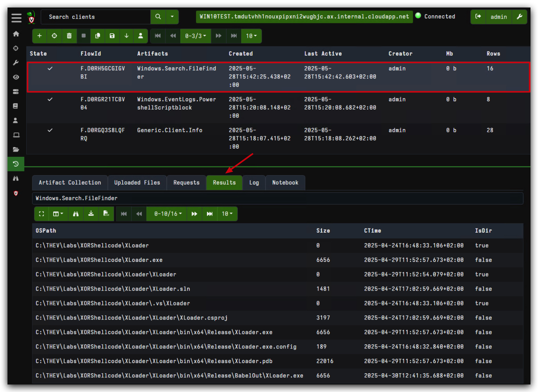The width and height of the screenshot is (538, 392).
Task: Open the folder icon in the sidebar
Action: pyautogui.click(x=16, y=149)
